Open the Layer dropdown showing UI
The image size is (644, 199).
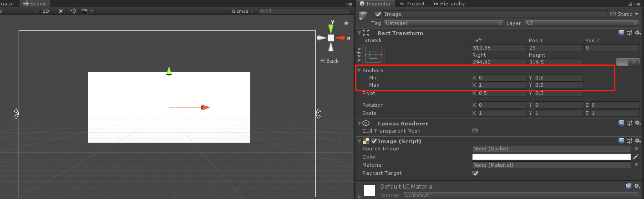coord(582,23)
